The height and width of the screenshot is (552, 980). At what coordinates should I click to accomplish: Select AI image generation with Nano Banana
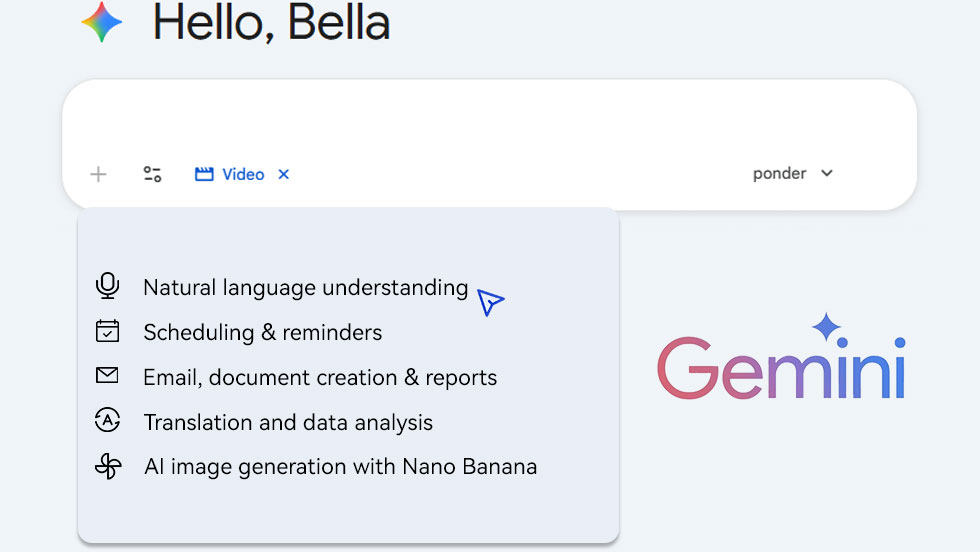pos(340,467)
